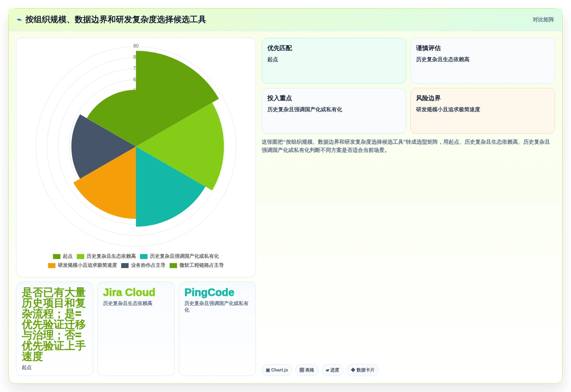Open the 优先匹配 card
This screenshot has width=571, height=392.
point(334,61)
